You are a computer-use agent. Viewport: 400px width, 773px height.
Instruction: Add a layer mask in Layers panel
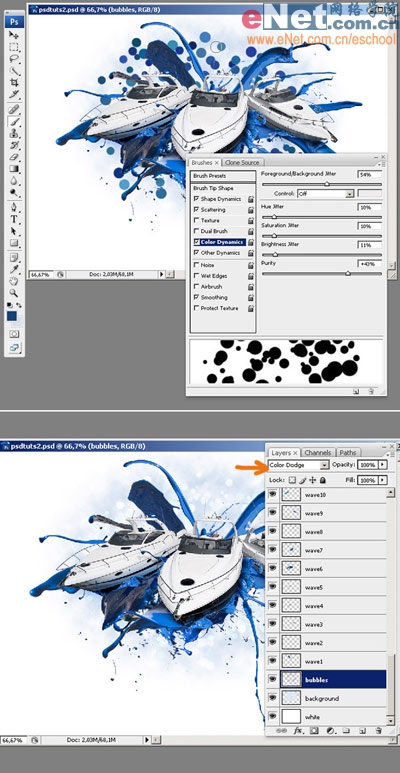tap(314, 731)
